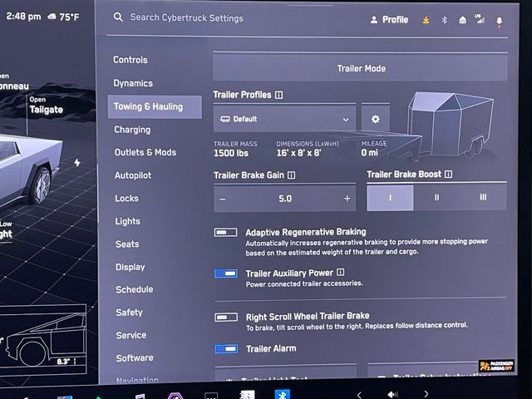
Task: Open the all apps three-dots icon
Action: tap(211, 396)
